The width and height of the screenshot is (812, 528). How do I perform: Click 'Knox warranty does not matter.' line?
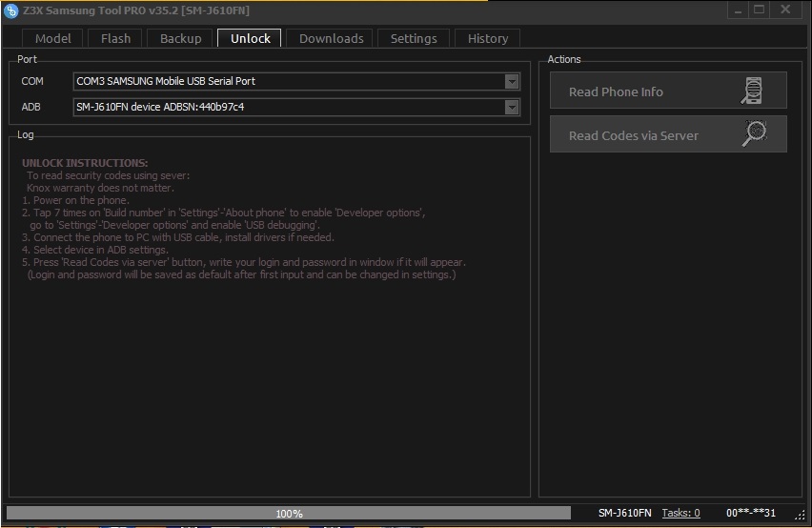click(x=100, y=188)
